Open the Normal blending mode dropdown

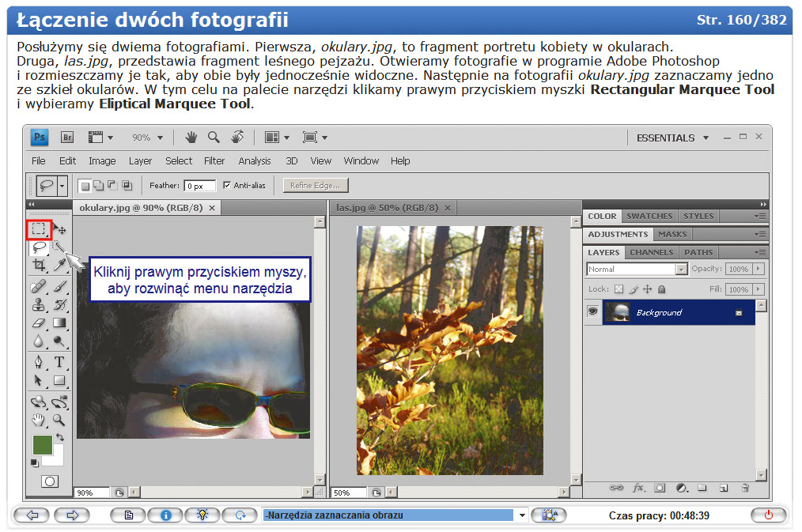[681, 269]
